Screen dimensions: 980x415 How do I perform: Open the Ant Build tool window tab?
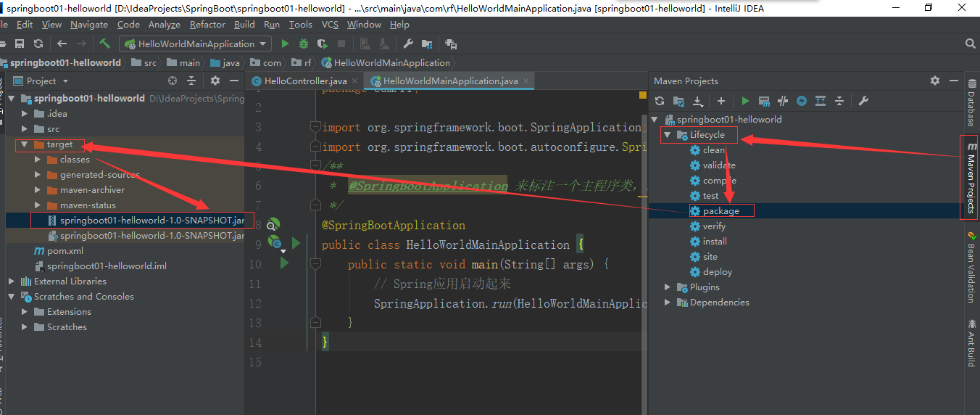point(971,343)
